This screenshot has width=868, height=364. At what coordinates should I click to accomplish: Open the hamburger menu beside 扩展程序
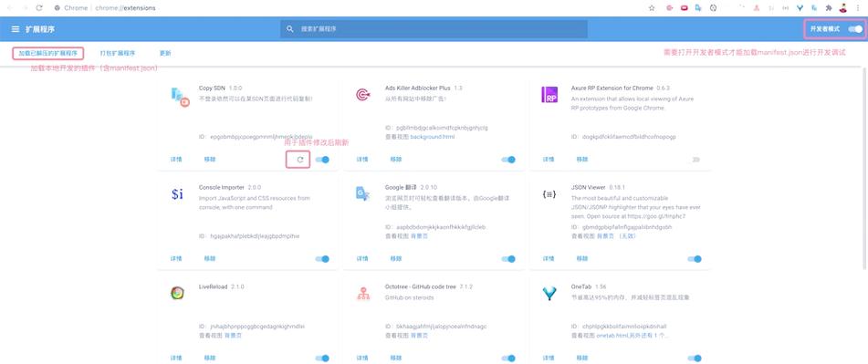click(x=16, y=29)
